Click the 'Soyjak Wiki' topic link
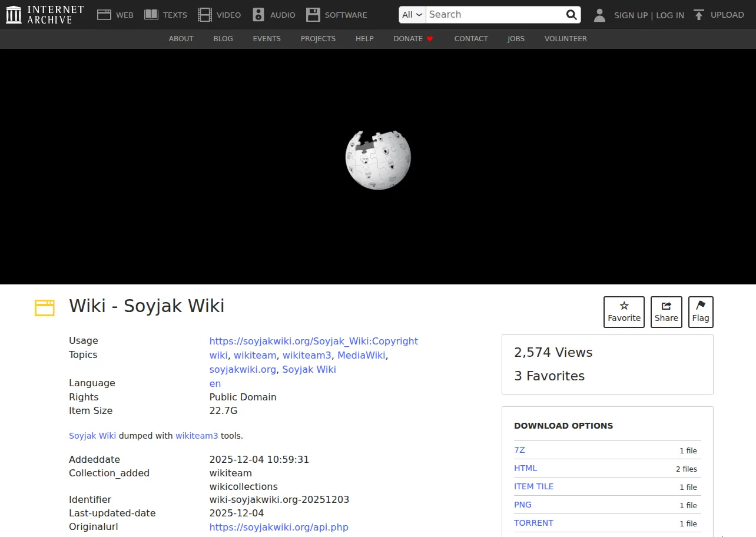756x537 pixels. click(309, 369)
